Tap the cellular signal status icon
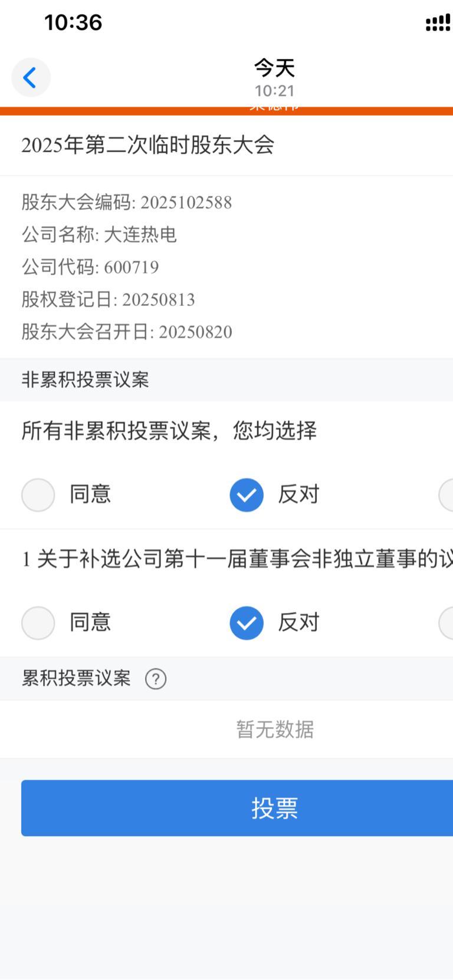 point(438,23)
